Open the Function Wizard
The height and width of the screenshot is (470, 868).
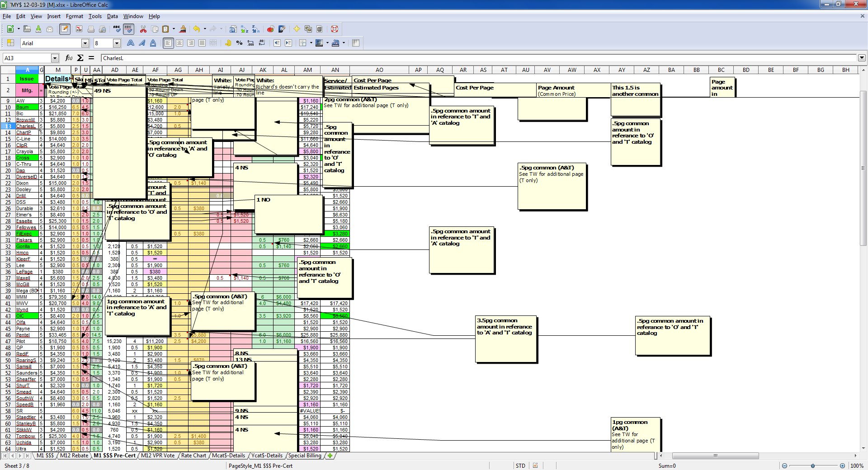point(69,58)
